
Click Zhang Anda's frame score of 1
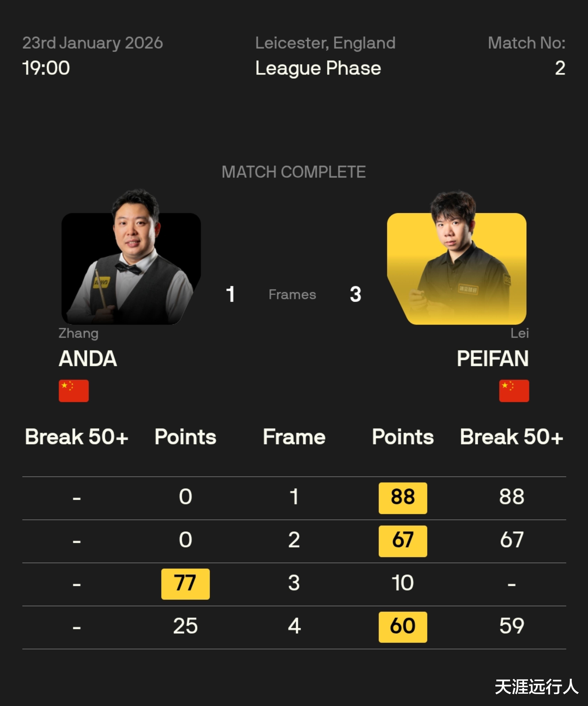point(230,294)
